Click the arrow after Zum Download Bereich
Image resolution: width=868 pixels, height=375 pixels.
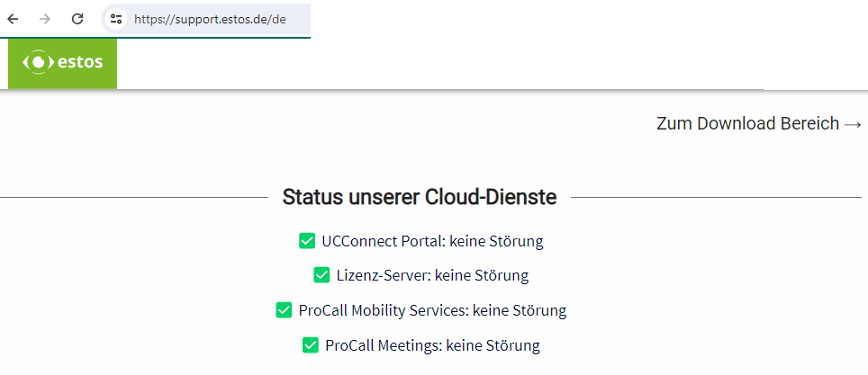(x=853, y=124)
